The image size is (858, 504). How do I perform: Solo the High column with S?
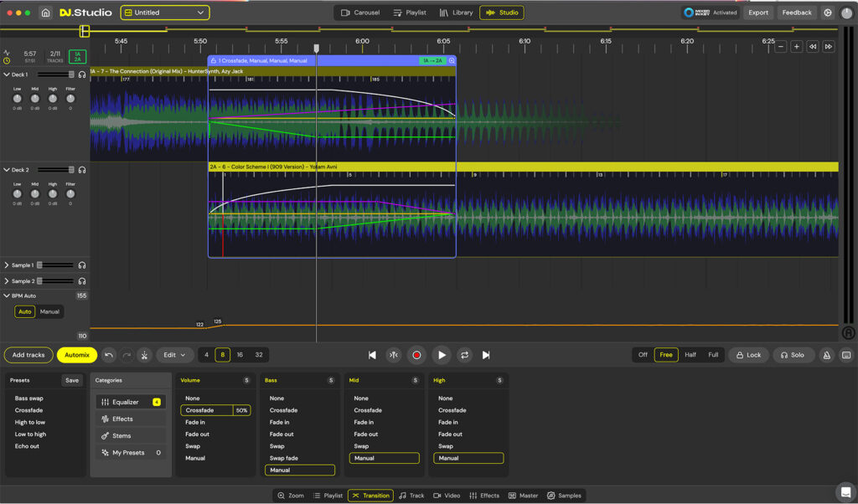[499, 380]
